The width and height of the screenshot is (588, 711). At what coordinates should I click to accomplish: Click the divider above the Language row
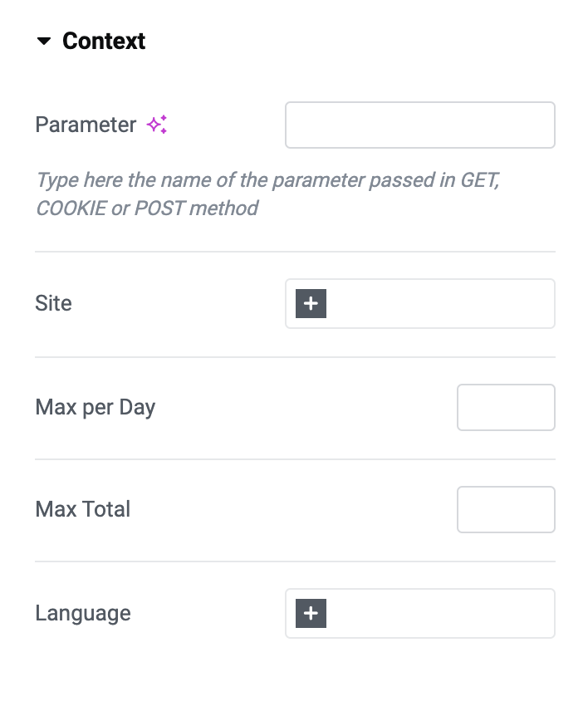point(295,561)
